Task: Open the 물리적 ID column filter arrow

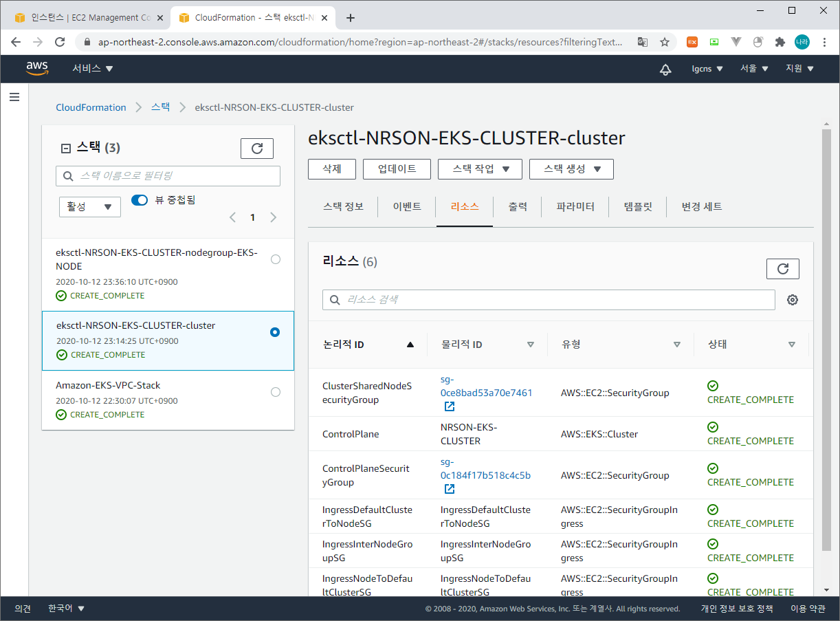Action: (530, 345)
